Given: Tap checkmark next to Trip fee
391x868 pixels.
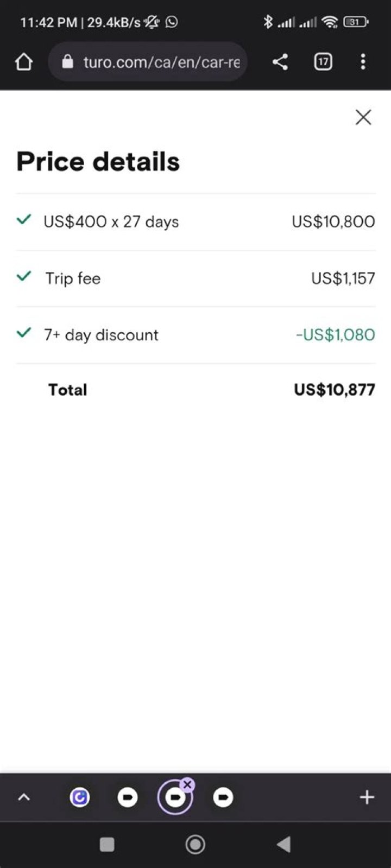Looking at the screenshot, I should click(x=24, y=276).
